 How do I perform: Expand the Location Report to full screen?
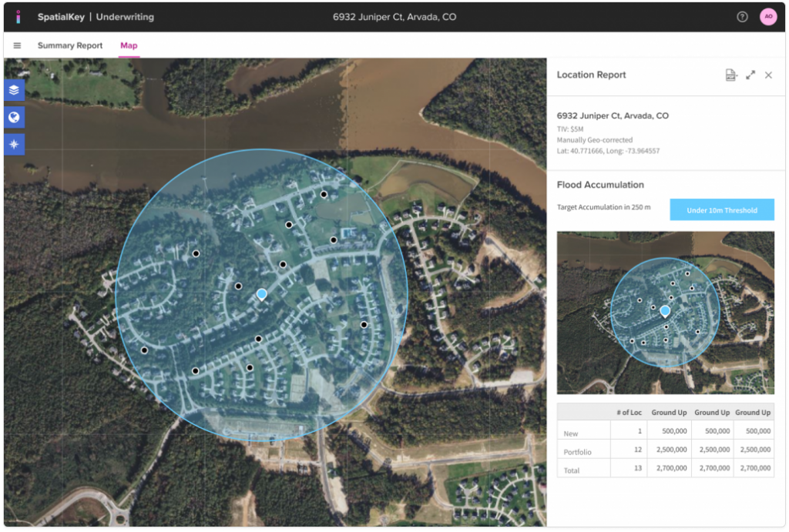750,75
